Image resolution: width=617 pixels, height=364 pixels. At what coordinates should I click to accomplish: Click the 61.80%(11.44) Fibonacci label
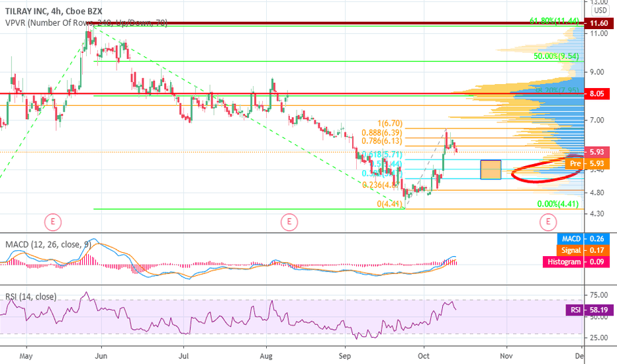point(554,21)
